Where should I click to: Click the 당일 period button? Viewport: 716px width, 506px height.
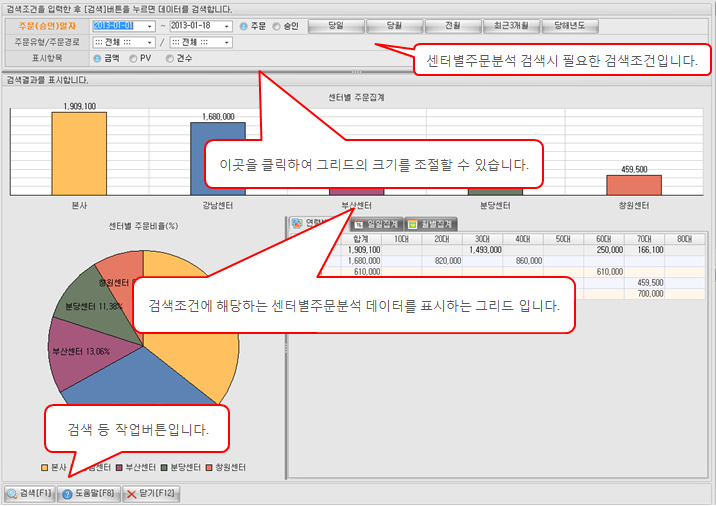click(336, 26)
